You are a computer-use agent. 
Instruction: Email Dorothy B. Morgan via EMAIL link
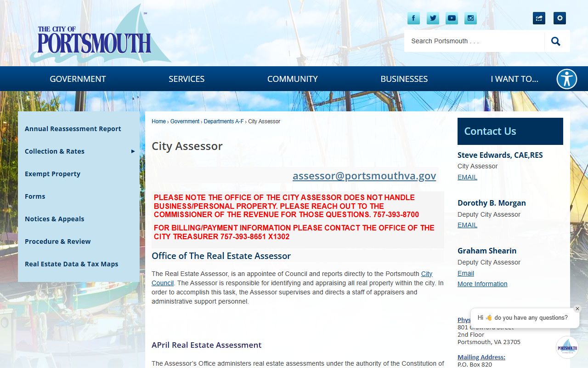click(x=467, y=225)
